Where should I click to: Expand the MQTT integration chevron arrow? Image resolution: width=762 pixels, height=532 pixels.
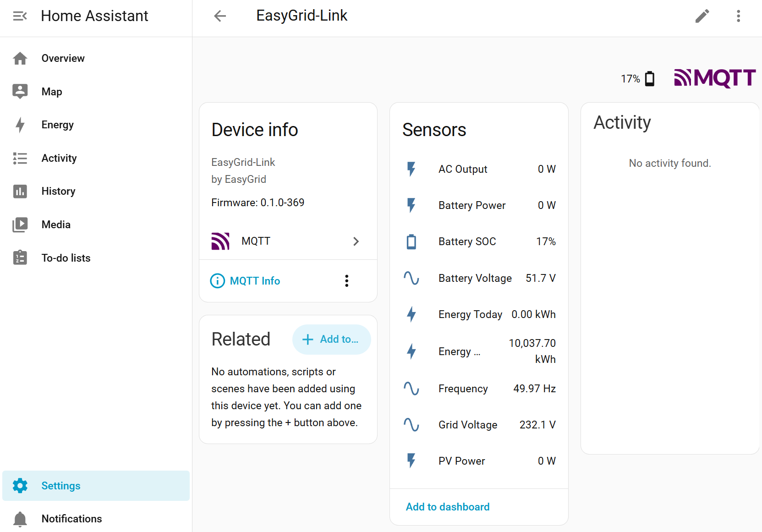(x=356, y=241)
